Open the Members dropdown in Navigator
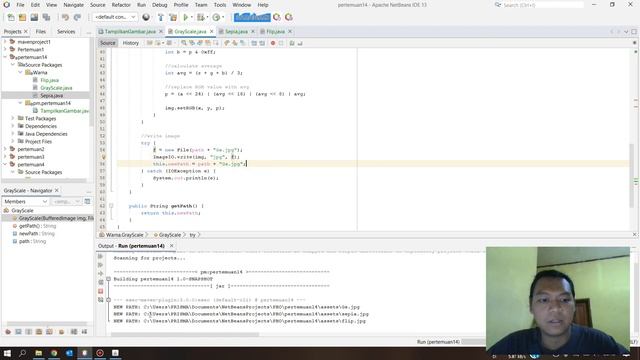 click(x=26, y=202)
